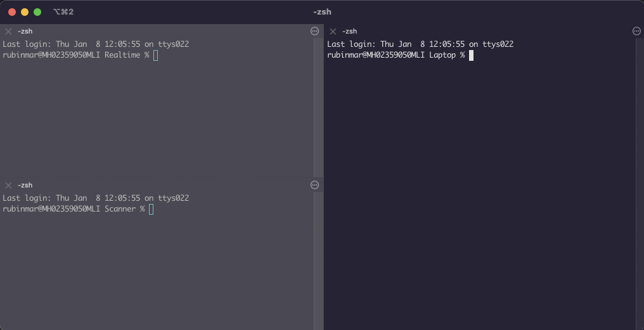The image size is (644, 330).
Task: Open the Realtime pane options menu
Action: 314,31
